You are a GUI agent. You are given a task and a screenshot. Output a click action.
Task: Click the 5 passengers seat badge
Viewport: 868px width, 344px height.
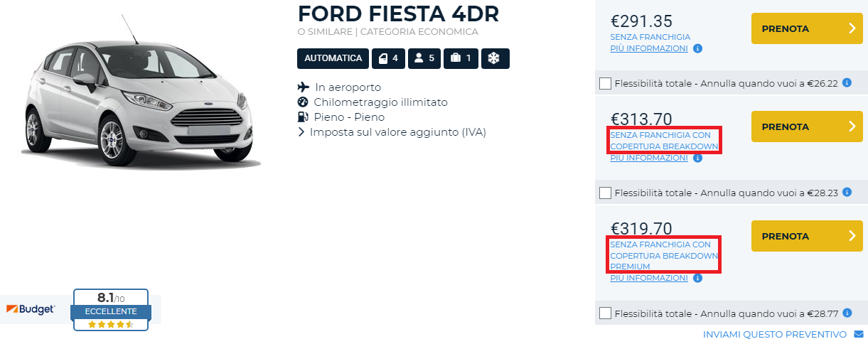424,58
